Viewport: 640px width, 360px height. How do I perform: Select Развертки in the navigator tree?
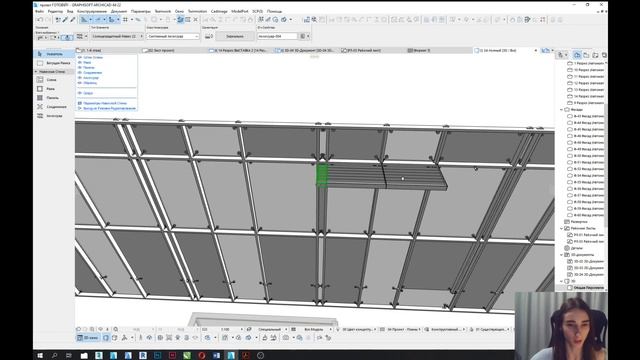(x=579, y=222)
